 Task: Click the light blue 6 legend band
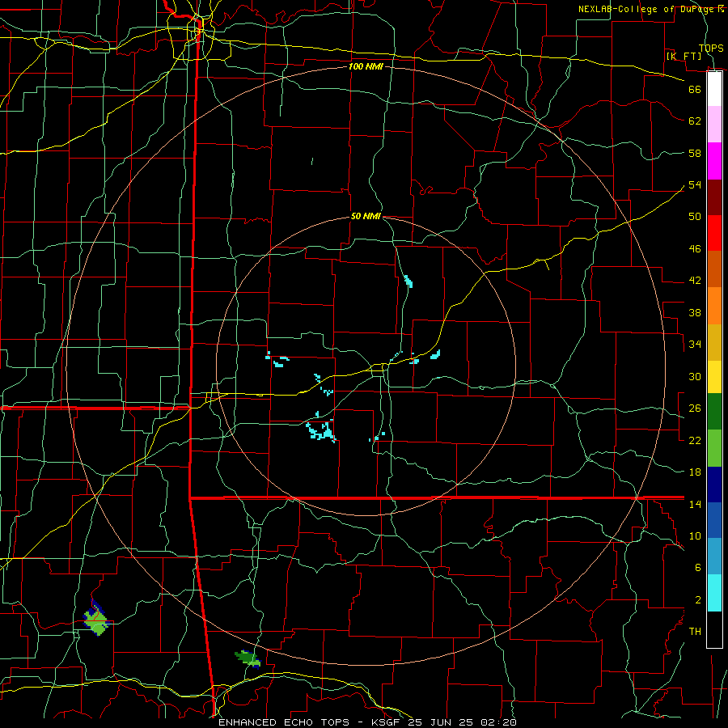(714, 557)
